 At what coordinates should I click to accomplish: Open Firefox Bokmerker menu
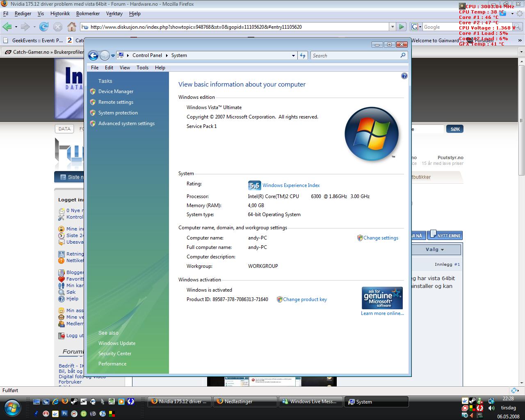tap(88, 14)
